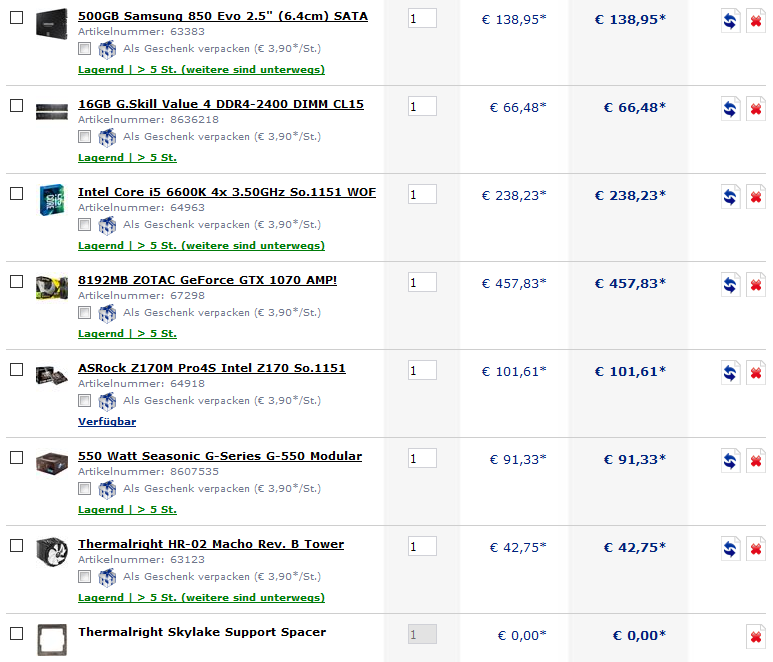
Task: Click gift icon for Intel Core i5
Action: [x=107, y=225]
